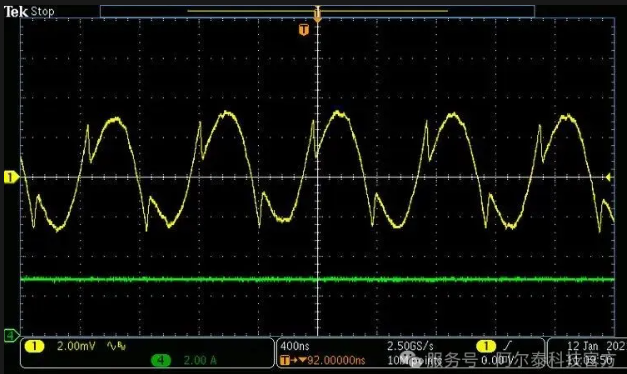Click the trigger point arrow in the top record bar
Viewport: 627px width, 374px height.
pyautogui.click(x=317, y=14)
